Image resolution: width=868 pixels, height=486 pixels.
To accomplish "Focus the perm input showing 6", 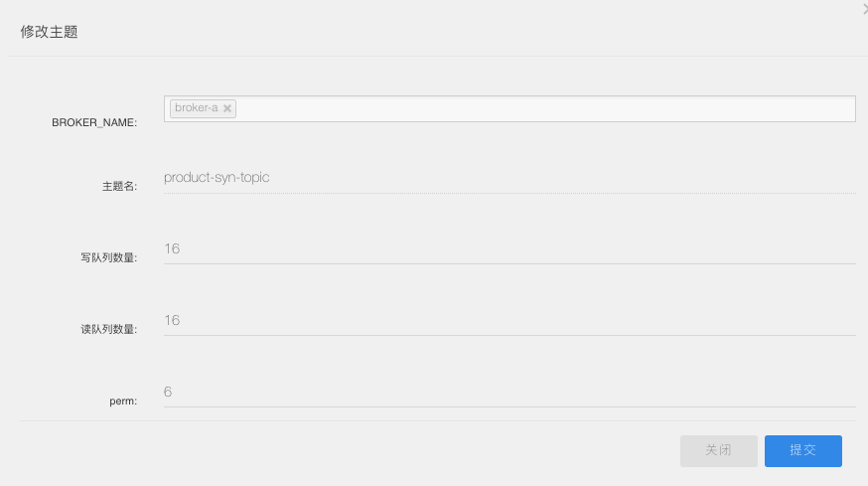I will [x=509, y=393].
